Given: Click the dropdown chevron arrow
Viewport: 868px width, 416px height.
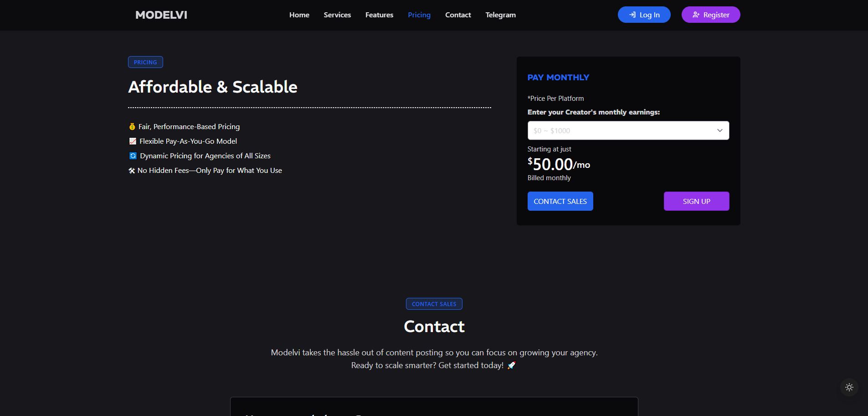Looking at the screenshot, I should click(719, 130).
